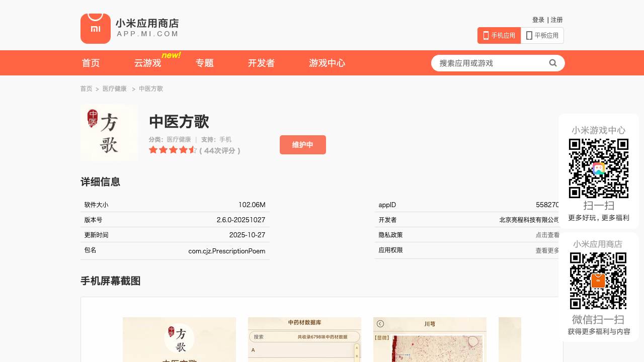Click the 中医方歌 app icon
The width and height of the screenshot is (644, 362).
(x=109, y=133)
